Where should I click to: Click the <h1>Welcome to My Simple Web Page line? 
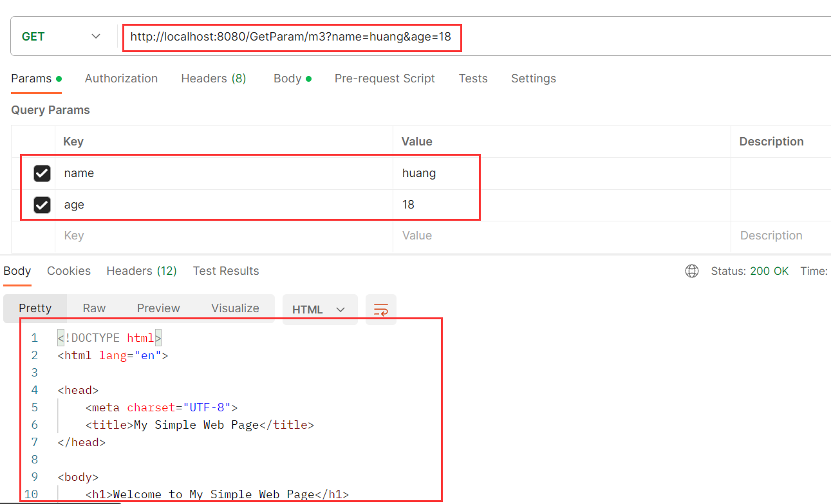217,494
